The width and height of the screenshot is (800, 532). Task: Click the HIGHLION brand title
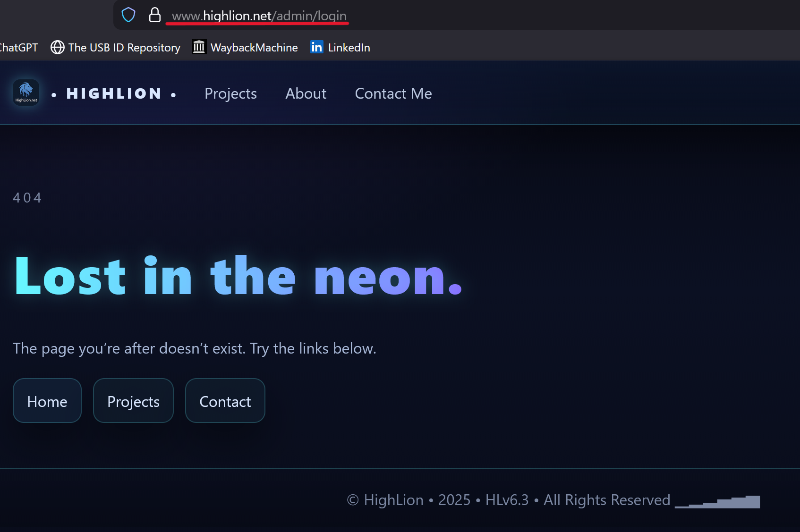114,93
